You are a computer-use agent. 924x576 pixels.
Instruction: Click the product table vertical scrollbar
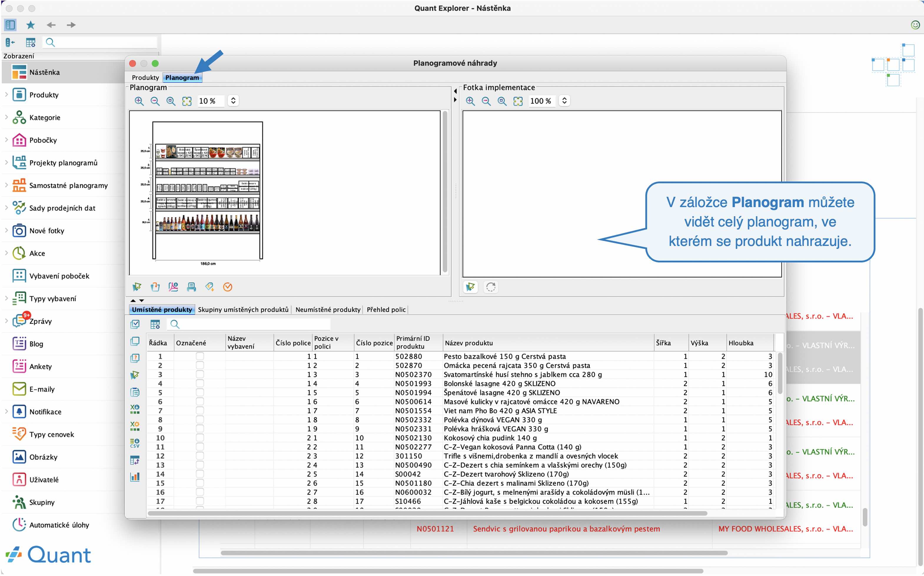click(780, 373)
